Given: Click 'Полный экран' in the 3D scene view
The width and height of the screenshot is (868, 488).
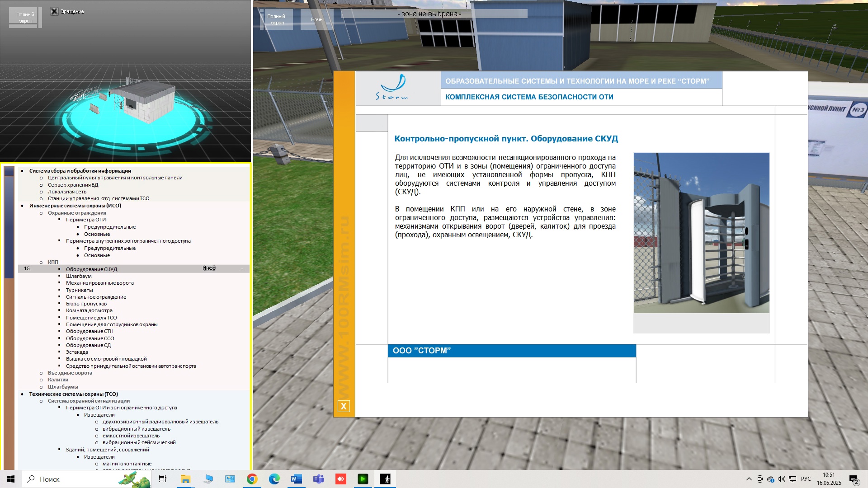Looking at the screenshot, I should 276,19.
